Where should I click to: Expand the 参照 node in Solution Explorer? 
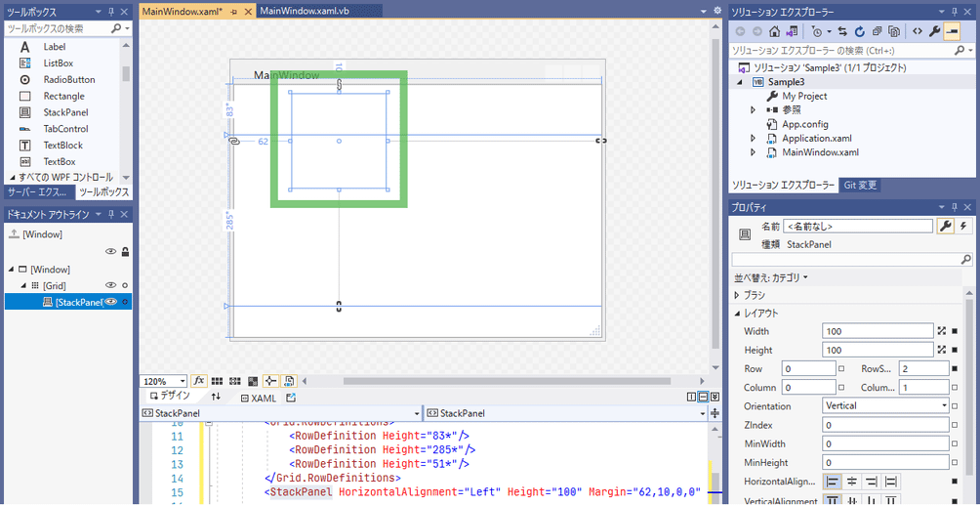(x=753, y=110)
